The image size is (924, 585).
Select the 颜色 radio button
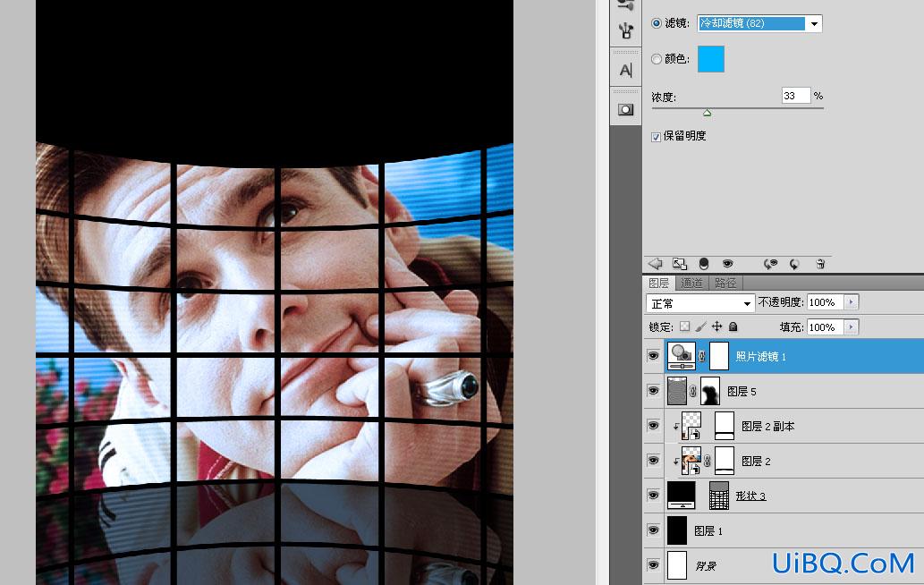[656, 59]
